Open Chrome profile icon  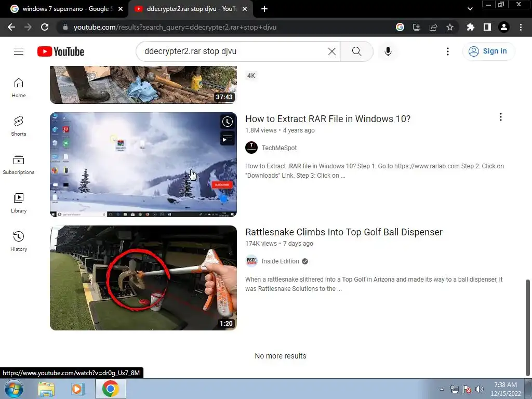504,27
